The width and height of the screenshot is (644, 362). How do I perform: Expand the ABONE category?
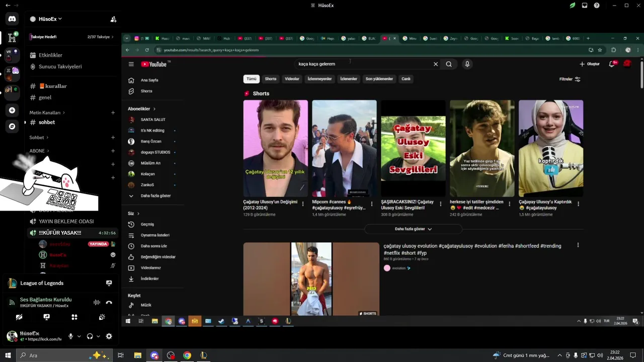pyautogui.click(x=40, y=151)
